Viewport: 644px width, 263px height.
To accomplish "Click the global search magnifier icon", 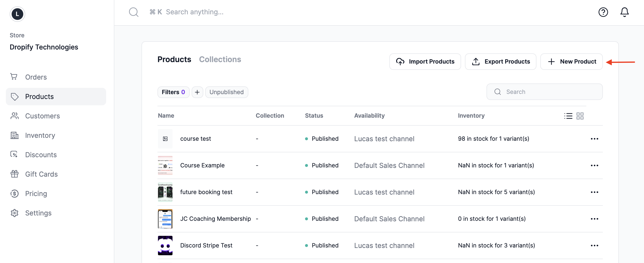I will [x=134, y=12].
